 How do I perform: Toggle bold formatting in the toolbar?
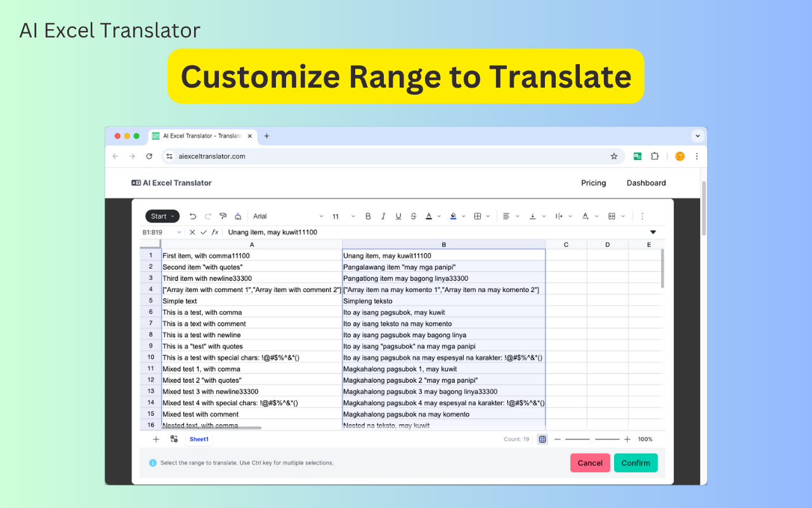pyautogui.click(x=368, y=216)
